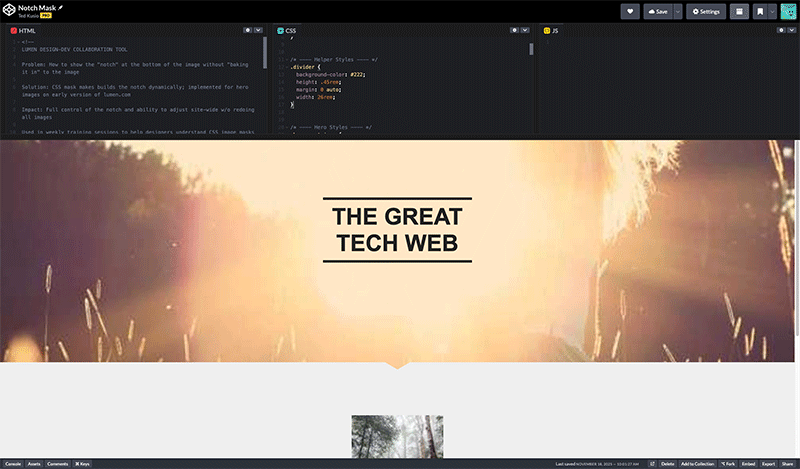Open Share menu
The image size is (800, 469).
point(788,464)
